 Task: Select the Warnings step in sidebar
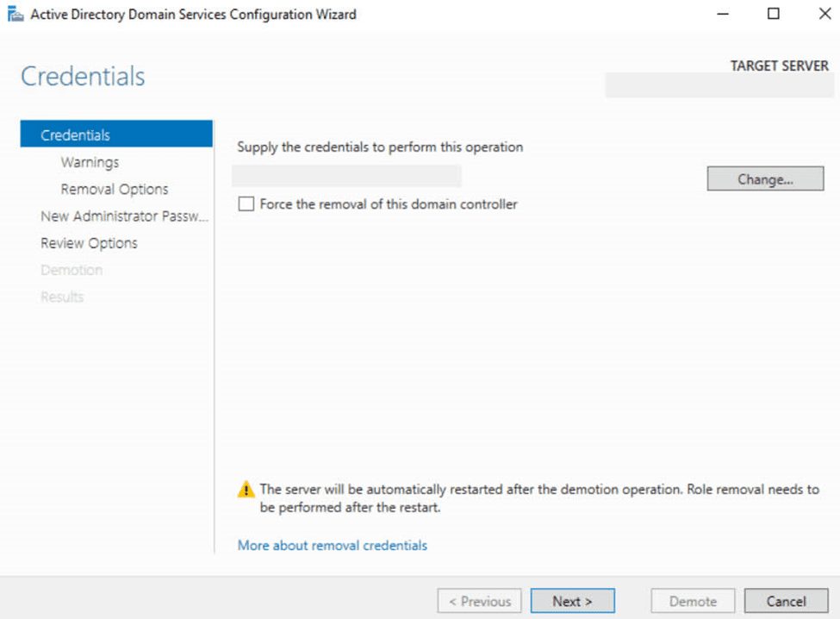(90, 162)
